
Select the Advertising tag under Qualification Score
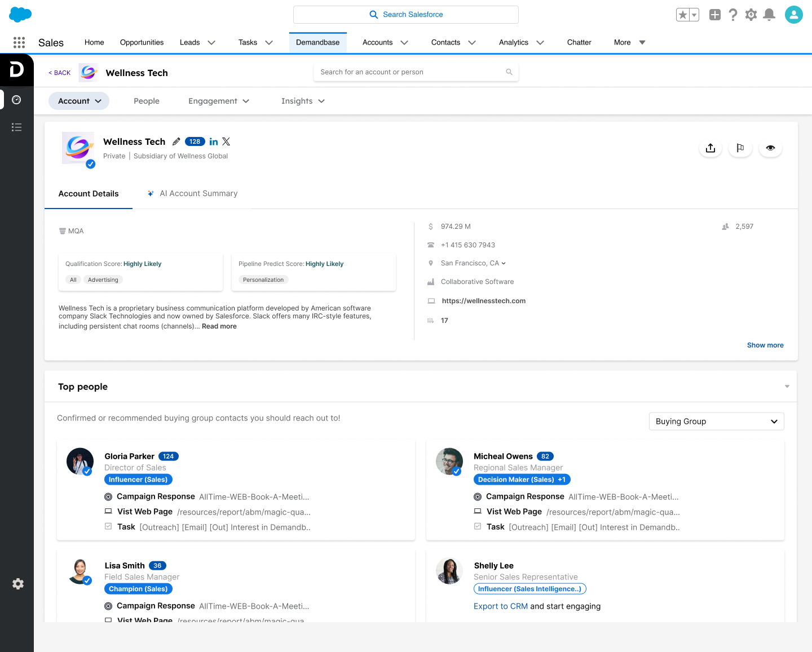(x=103, y=280)
